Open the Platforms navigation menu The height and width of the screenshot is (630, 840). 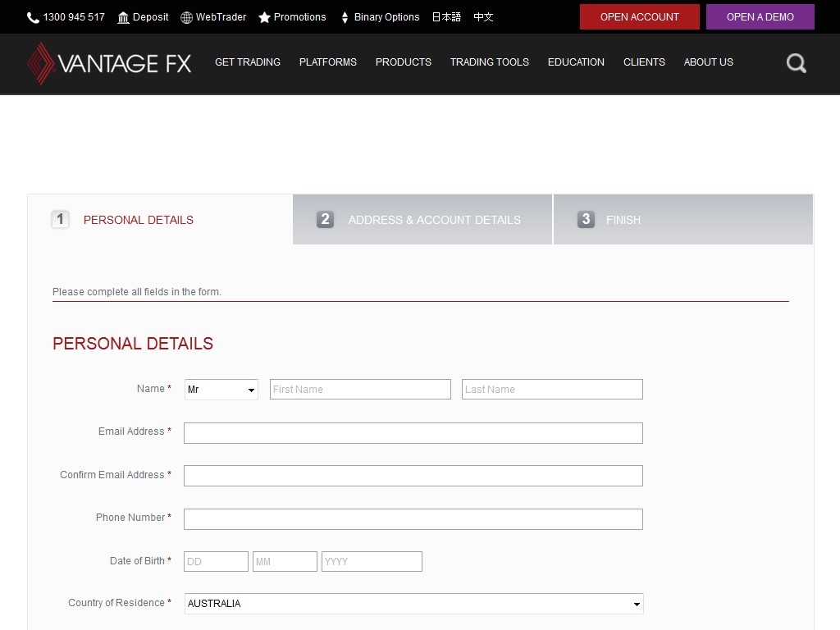[x=327, y=62]
